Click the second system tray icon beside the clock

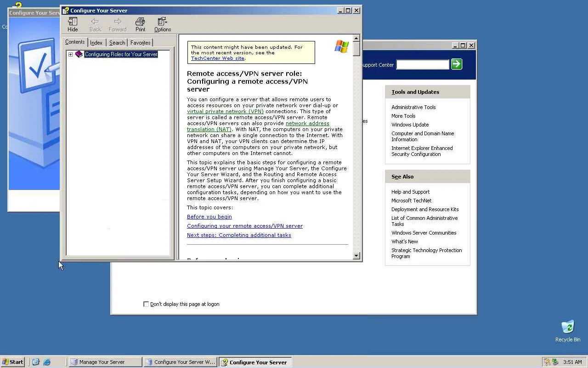point(555,362)
